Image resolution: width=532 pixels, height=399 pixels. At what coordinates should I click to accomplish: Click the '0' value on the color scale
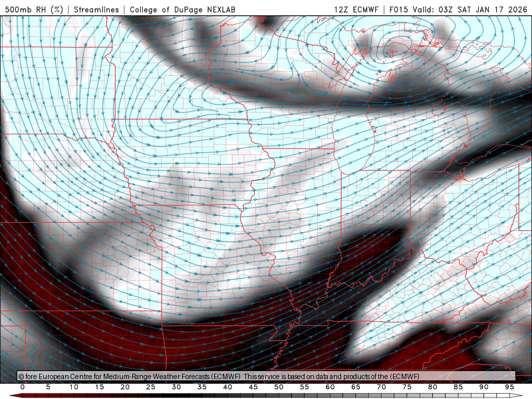23,387
